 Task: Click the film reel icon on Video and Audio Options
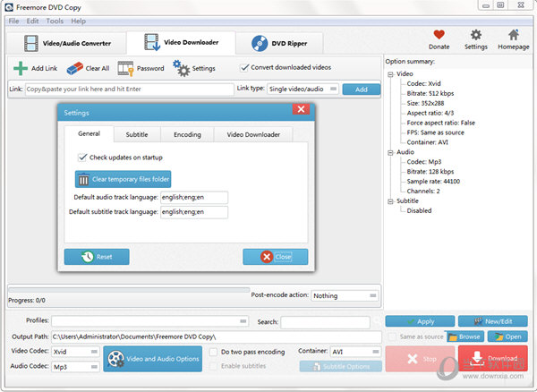(x=115, y=359)
